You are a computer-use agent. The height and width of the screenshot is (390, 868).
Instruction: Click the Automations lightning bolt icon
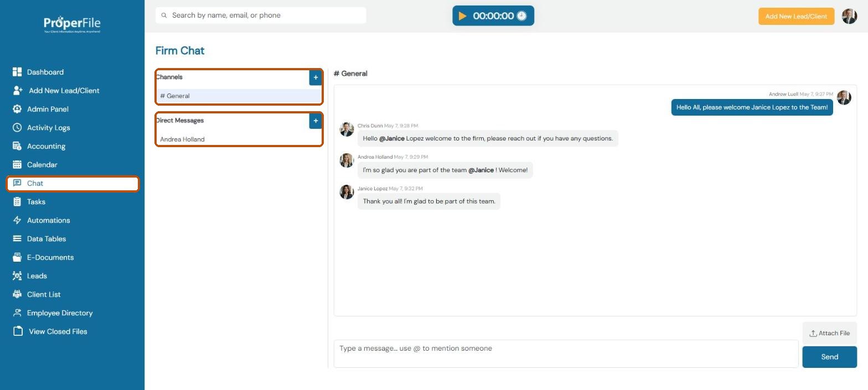pyautogui.click(x=17, y=220)
